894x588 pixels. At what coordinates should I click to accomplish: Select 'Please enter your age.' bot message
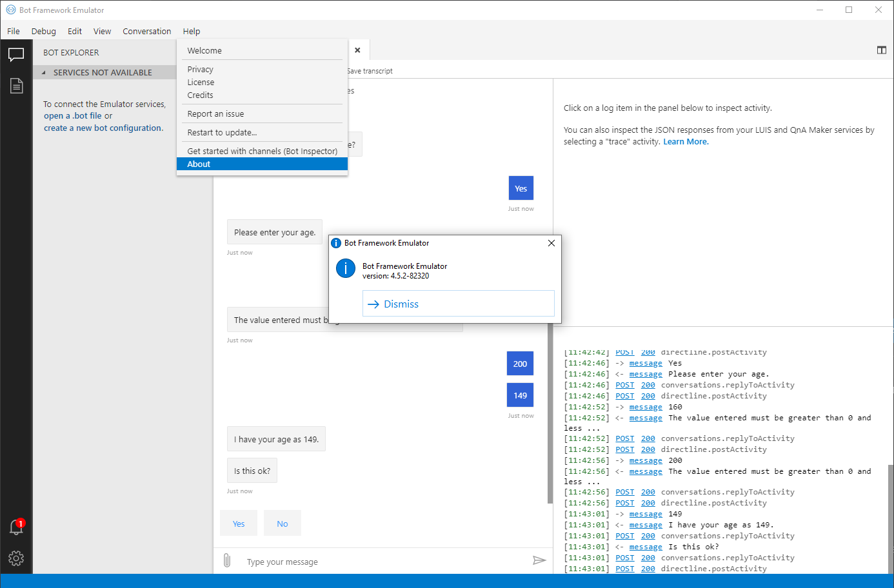pos(275,232)
